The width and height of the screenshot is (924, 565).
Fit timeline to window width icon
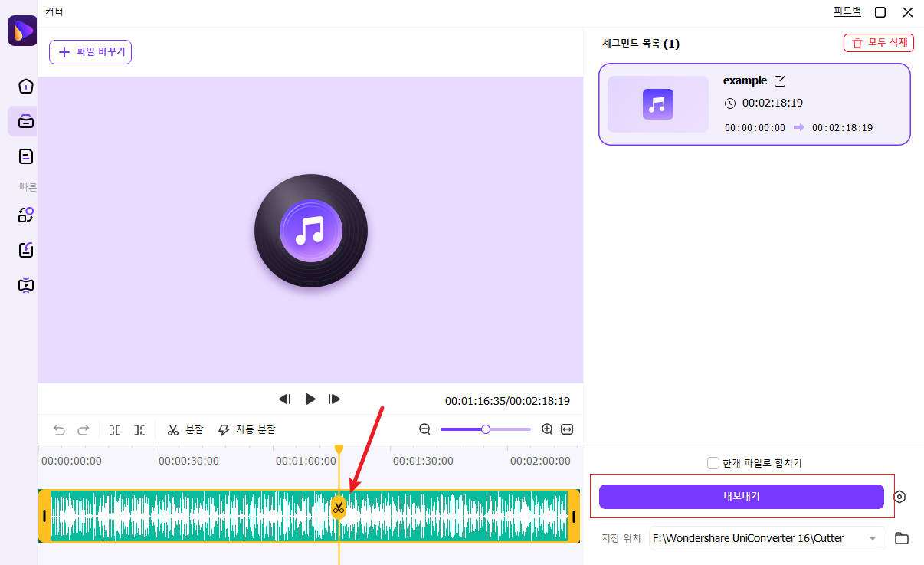[567, 429]
